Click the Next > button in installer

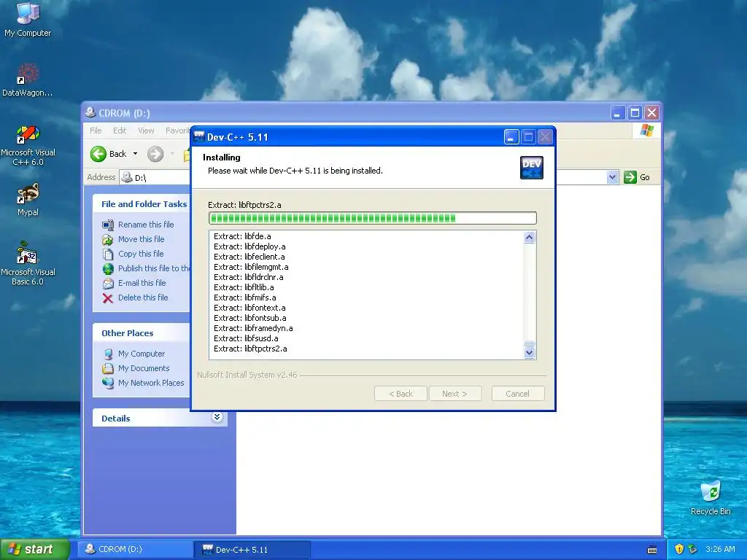(x=455, y=394)
